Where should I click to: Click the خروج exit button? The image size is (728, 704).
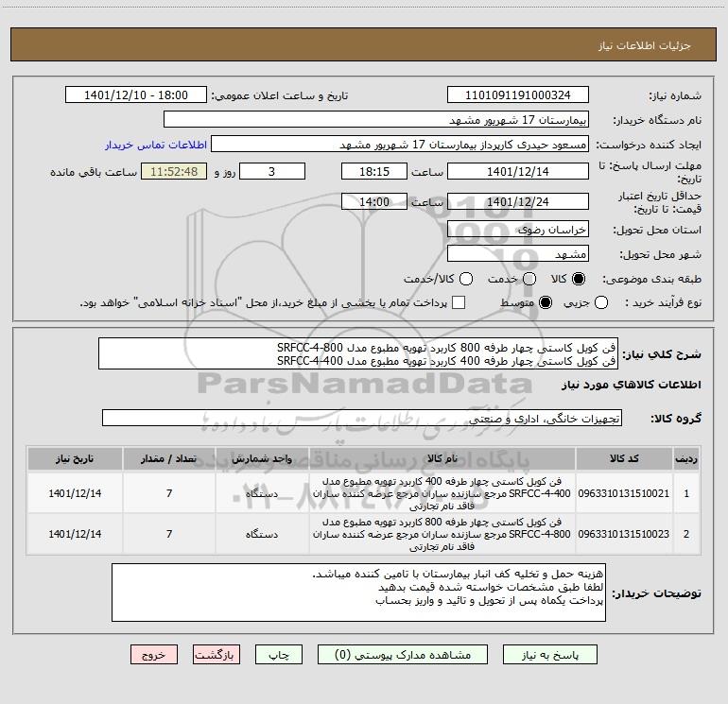154,654
